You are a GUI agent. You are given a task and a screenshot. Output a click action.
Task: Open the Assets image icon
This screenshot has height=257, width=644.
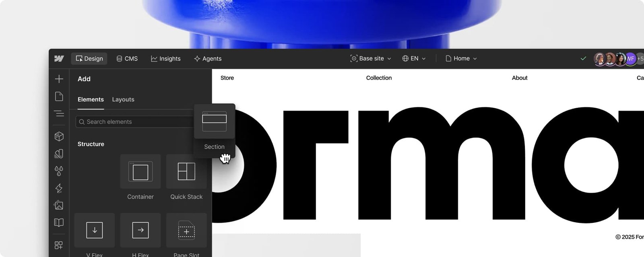pyautogui.click(x=59, y=205)
